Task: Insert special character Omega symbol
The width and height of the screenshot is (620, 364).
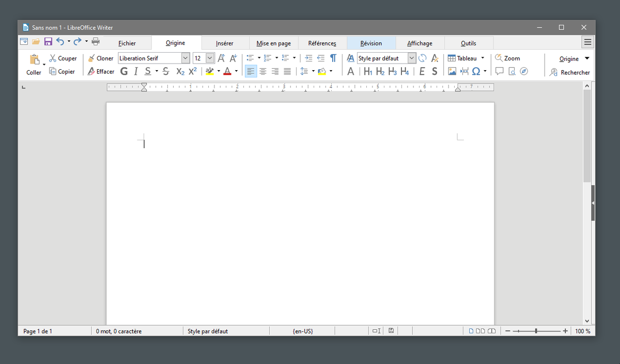Action: (x=476, y=71)
